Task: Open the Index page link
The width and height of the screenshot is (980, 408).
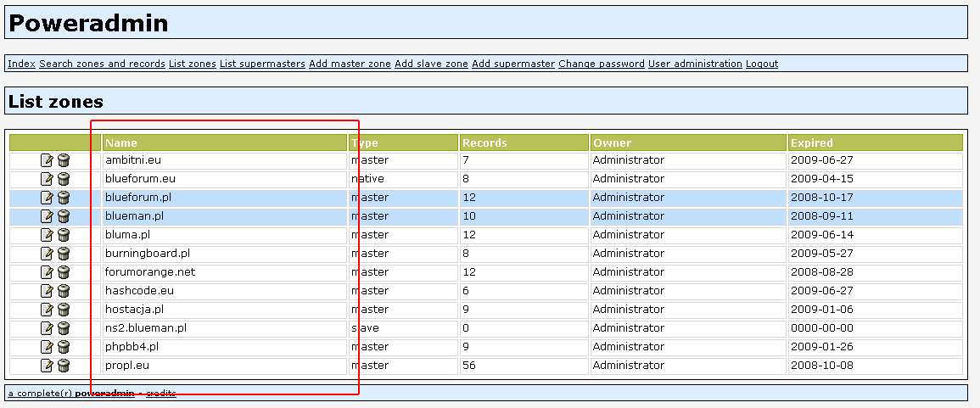Action: pos(21,64)
